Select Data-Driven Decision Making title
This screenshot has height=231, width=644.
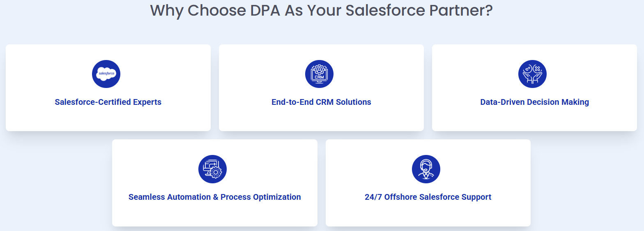(534, 102)
